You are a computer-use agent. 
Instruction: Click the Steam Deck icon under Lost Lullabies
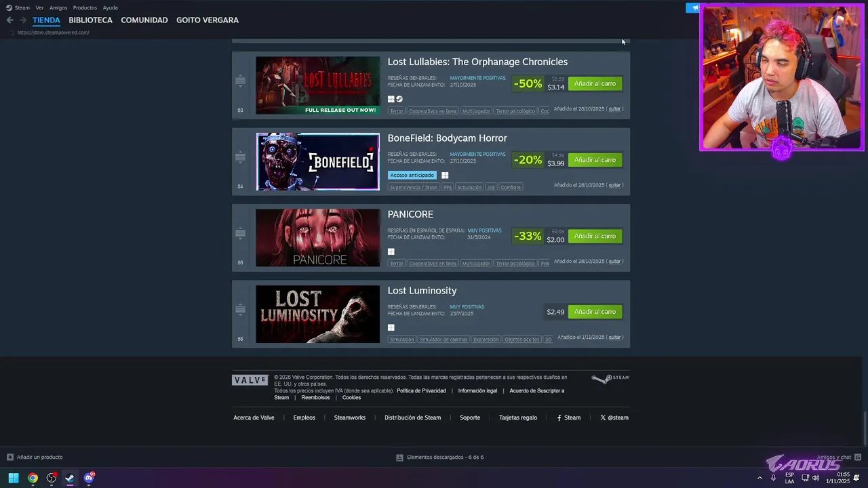coord(399,99)
